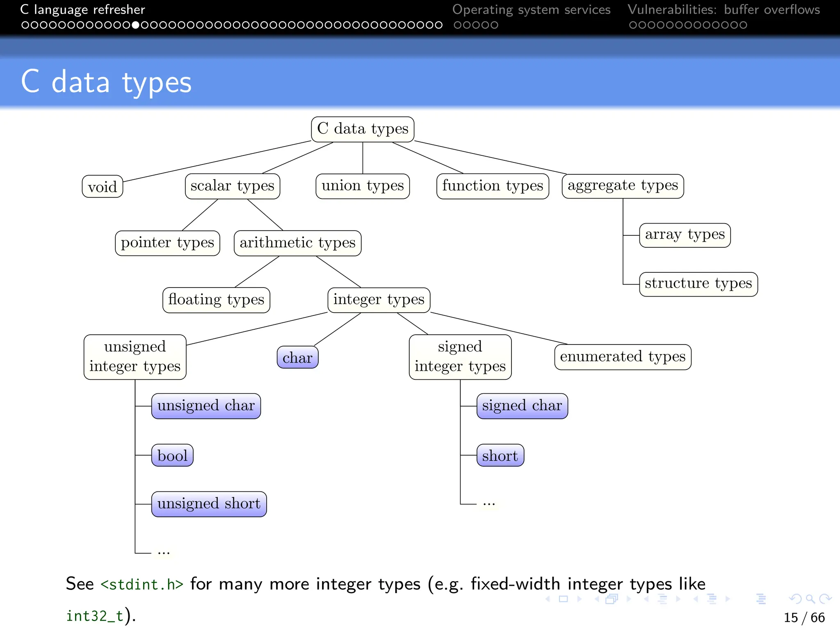
Task: Click the blue unsigned short box
Action: point(209,504)
